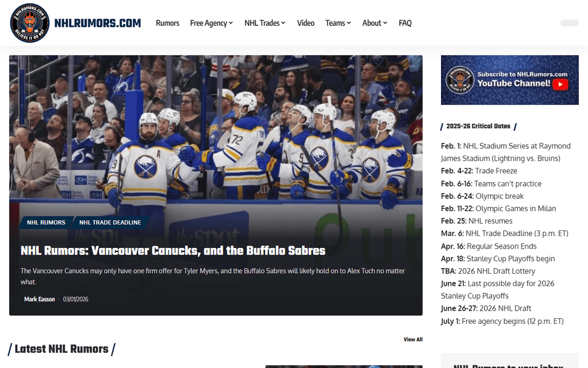This screenshot has height=368, width=588.
Task: Click the Apr. 16 Regular Season Ends entry
Action: point(488,246)
